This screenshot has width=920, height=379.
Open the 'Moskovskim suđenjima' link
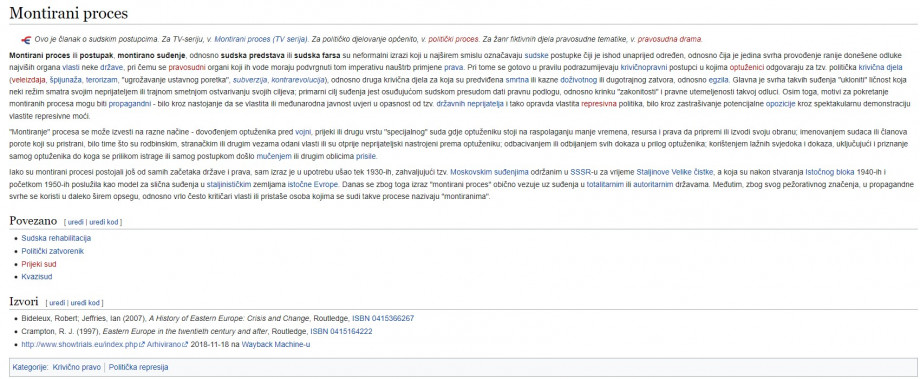[x=489, y=172]
